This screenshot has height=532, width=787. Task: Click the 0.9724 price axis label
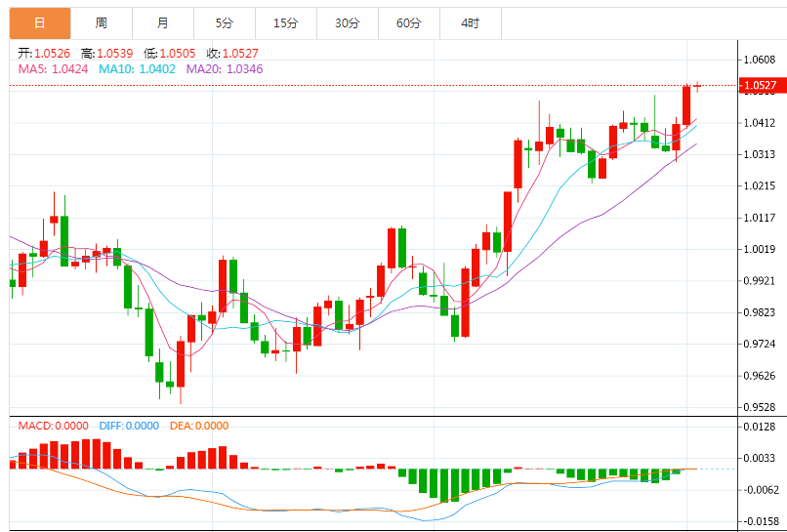(760, 345)
